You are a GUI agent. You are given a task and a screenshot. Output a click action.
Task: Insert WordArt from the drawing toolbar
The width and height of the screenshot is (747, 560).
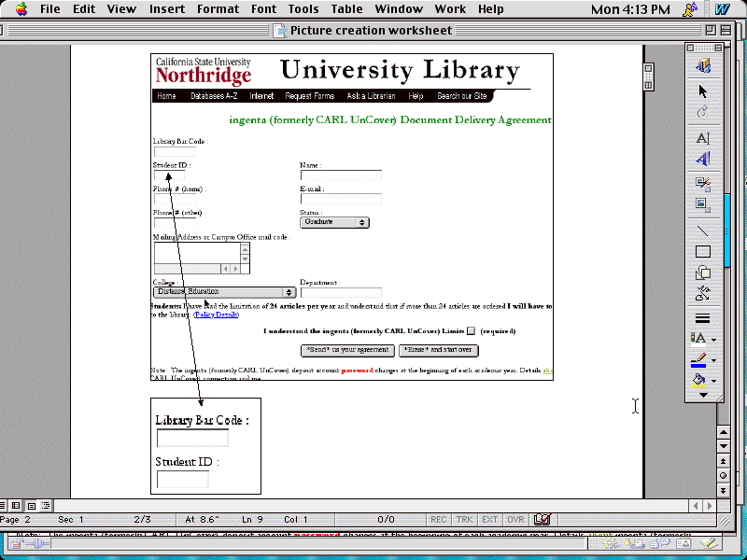tap(703, 159)
